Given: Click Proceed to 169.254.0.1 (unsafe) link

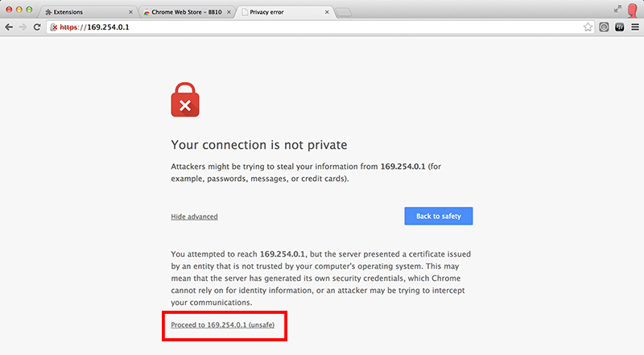Looking at the screenshot, I should pyautogui.click(x=223, y=324).
